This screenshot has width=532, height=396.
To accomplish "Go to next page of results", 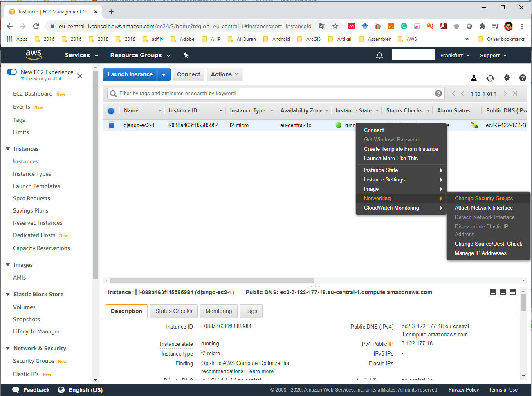I will [x=505, y=94].
